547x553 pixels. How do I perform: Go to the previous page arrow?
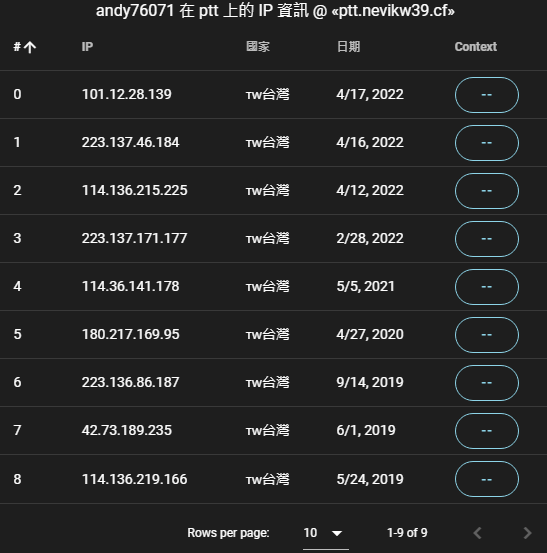coord(478,533)
